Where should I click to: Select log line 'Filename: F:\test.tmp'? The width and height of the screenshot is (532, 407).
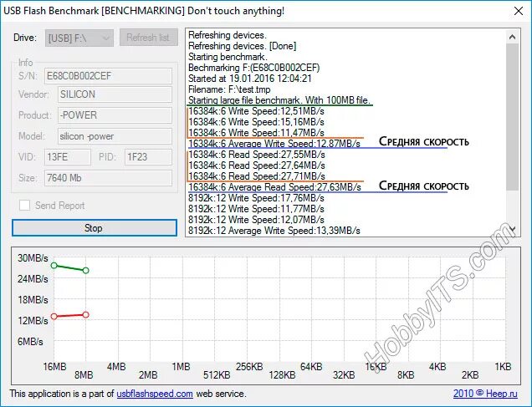point(229,89)
